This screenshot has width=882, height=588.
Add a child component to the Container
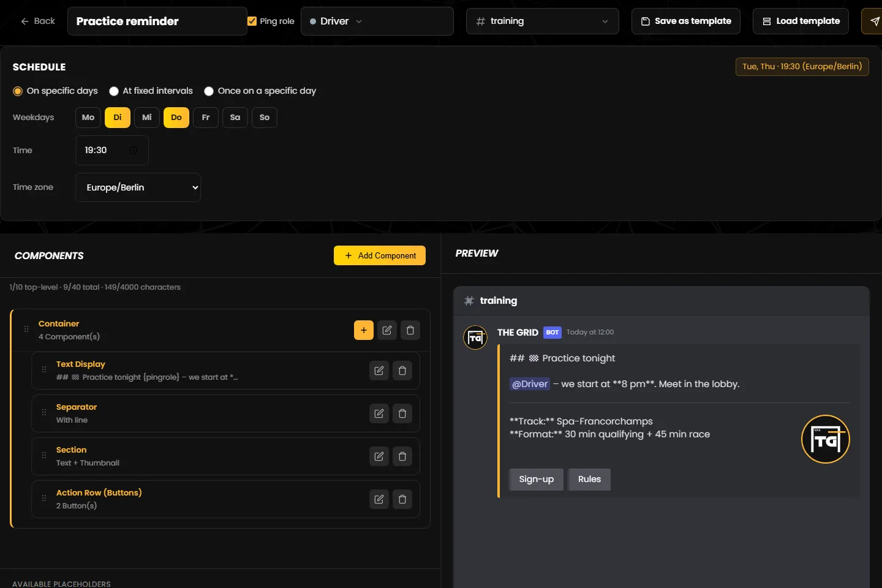(364, 330)
